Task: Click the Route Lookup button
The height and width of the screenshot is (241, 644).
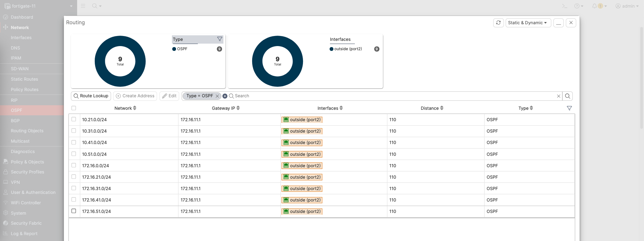Action: click(x=91, y=96)
